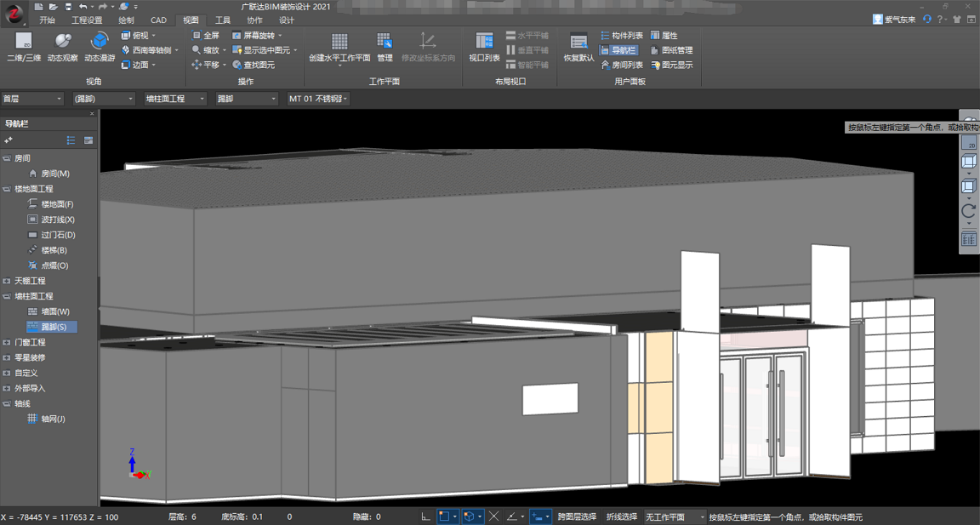Viewport: 980px width, 525px height.
Task: Open the 视口列表 viewport list
Action: click(484, 42)
